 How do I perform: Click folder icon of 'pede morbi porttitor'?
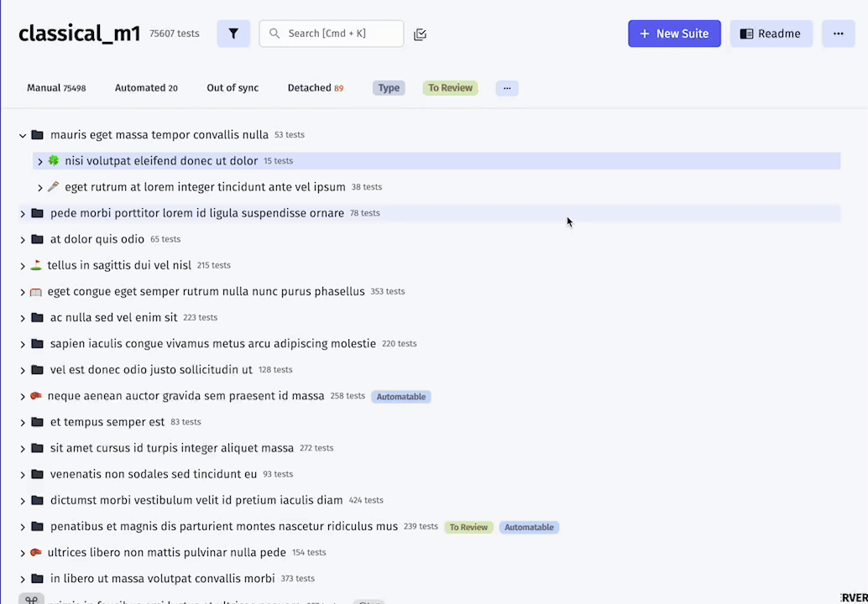tap(37, 214)
